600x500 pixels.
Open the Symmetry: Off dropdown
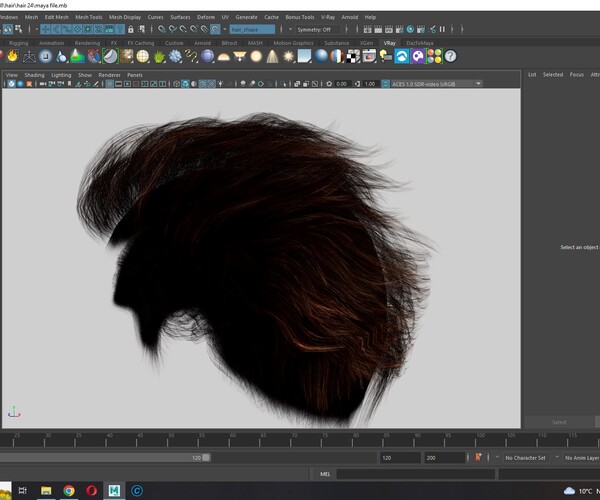[x=318, y=29]
